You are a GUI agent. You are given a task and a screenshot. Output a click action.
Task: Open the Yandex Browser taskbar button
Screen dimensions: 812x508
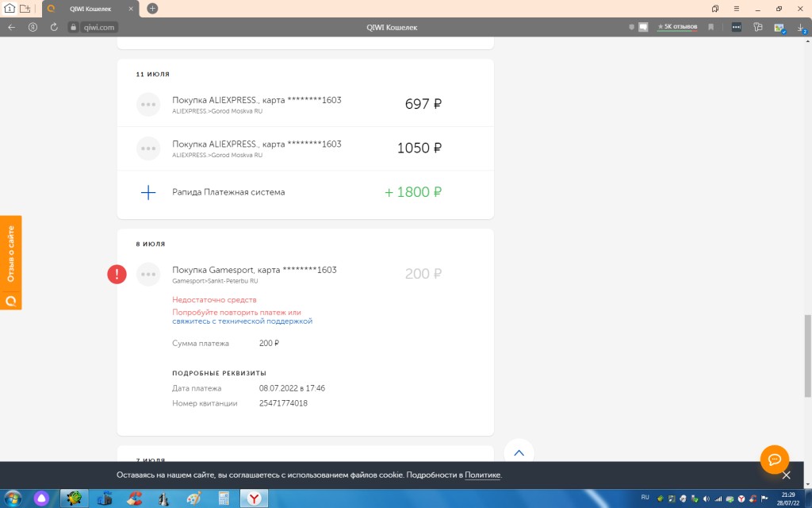[254, 498]
